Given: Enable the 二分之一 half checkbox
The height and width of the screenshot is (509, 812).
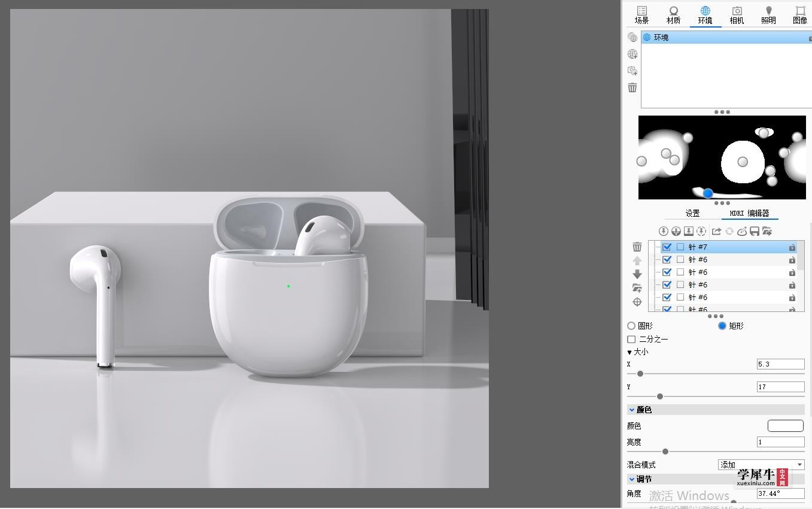Looking at the screenshot, I should (x=631, y=339).
